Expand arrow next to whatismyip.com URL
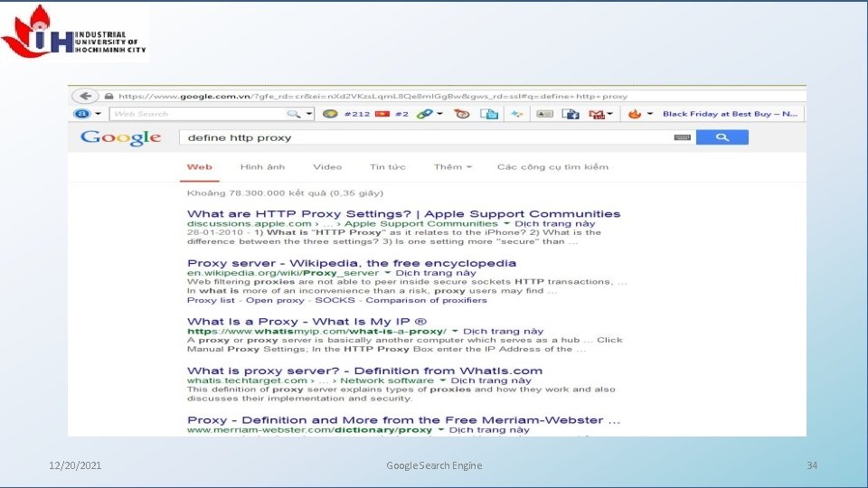This screenshot has width=868, height=488. [455, 332]
